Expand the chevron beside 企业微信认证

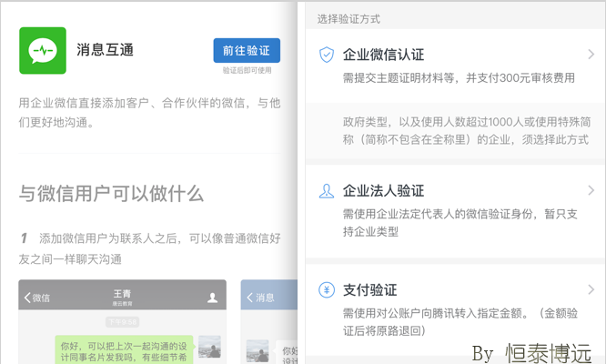(x=591, y=54)
